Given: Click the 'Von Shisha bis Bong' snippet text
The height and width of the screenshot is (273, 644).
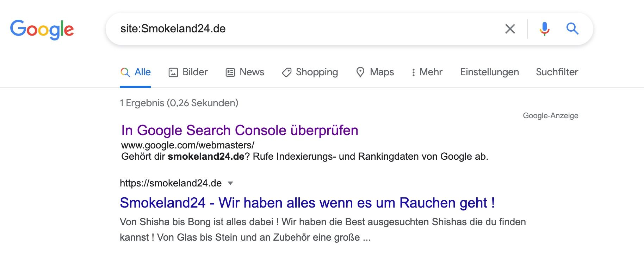Looking at the screenshot, I should (x=323, y=229).
